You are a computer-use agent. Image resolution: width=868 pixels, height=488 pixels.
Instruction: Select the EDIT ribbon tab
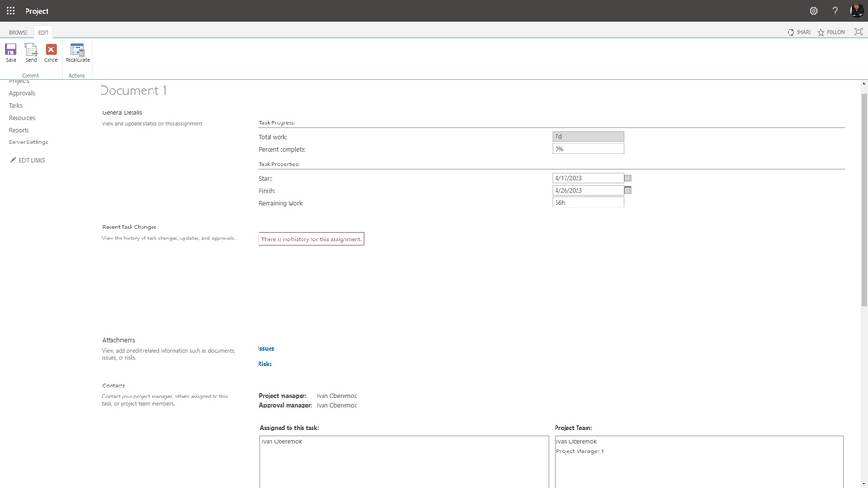[43, 32]
